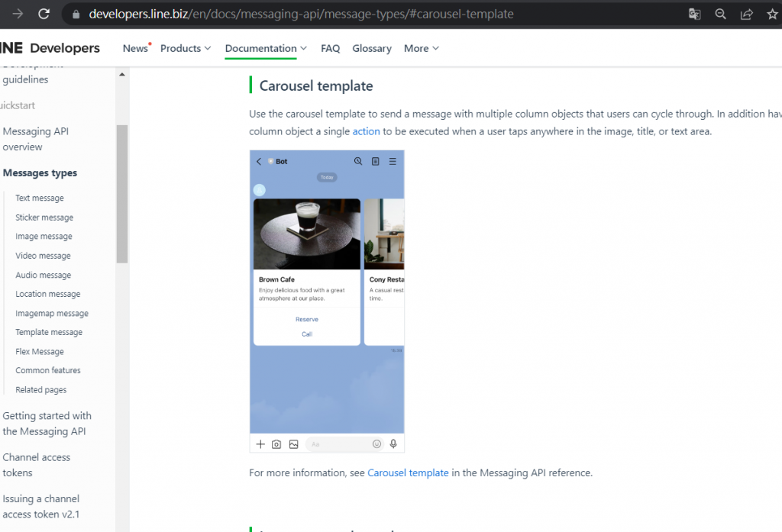This screenshot has width=782, height=532.
Task: Click the picture gallery icon in chat bar
Action: click(294, 444)
